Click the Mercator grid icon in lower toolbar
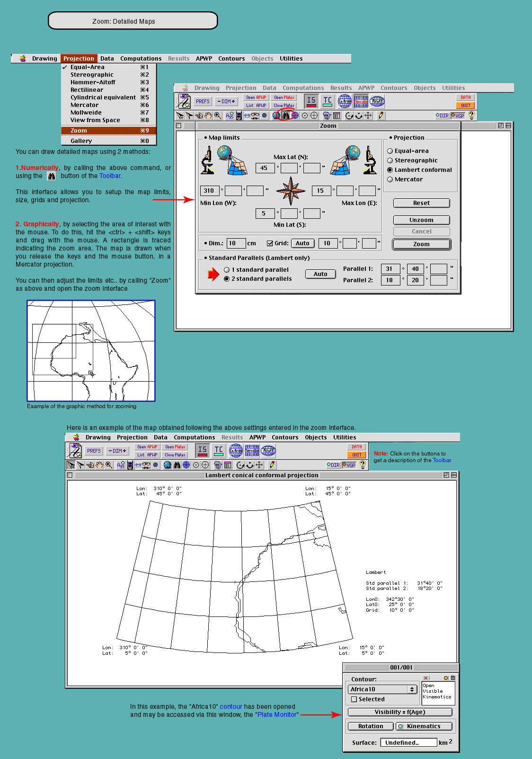The height and width of the screenshot is (759, 532). (252, 450)
